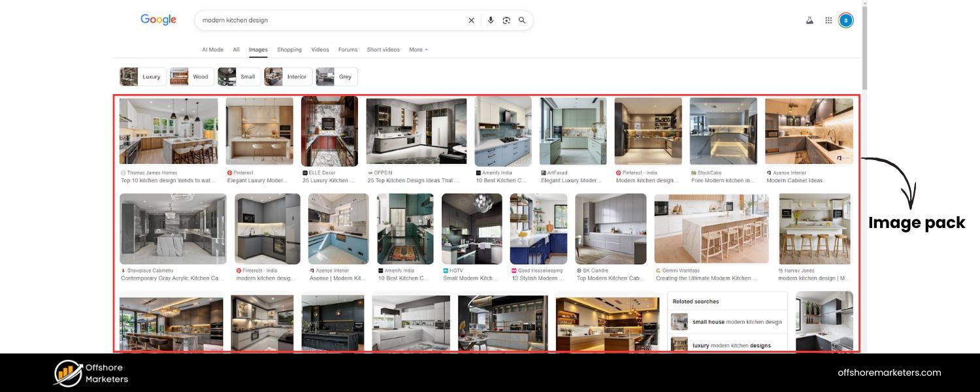
Task: Switch to the Videos tab
Action: (320, 50)
